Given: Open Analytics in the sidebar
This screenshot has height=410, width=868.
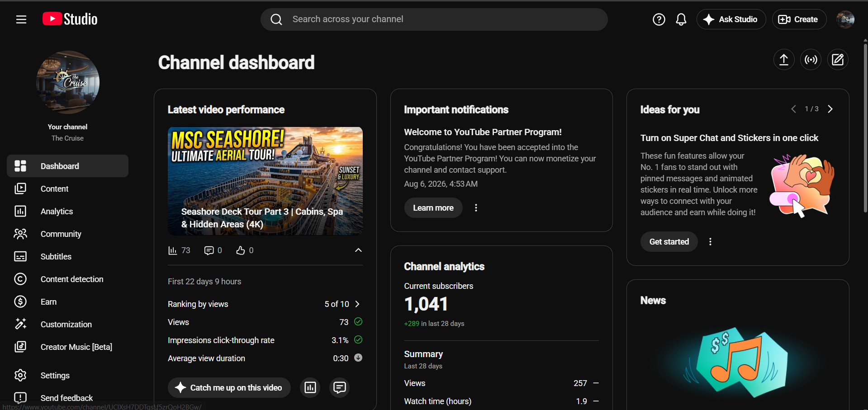Looking at the screenshot, I should coord(67,211).
